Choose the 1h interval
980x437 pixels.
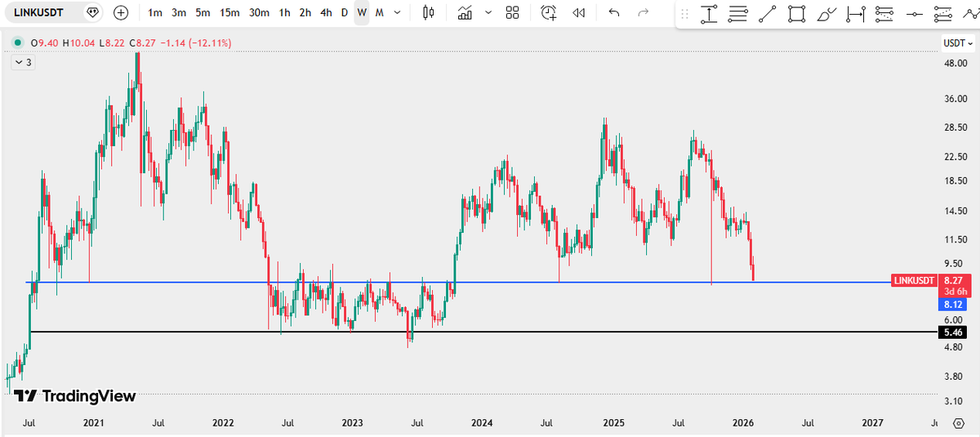tap(284, 12)
